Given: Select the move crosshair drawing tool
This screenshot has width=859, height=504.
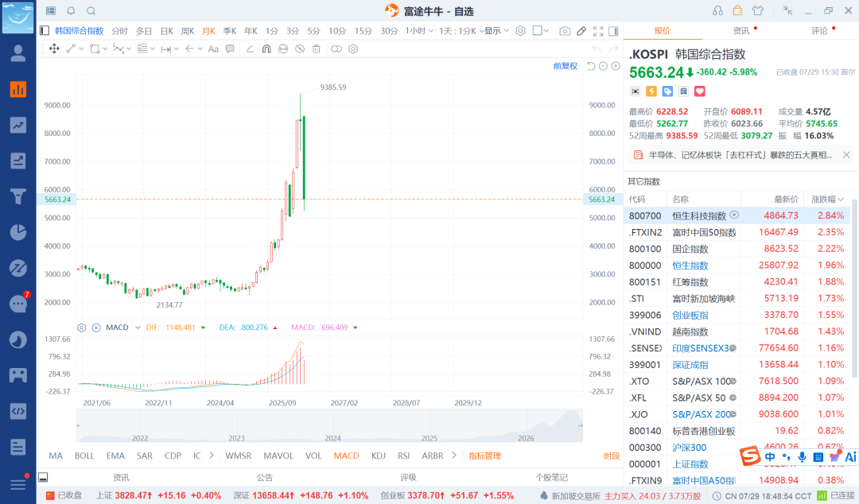Looking at the screenshot, I should point(54,48).
